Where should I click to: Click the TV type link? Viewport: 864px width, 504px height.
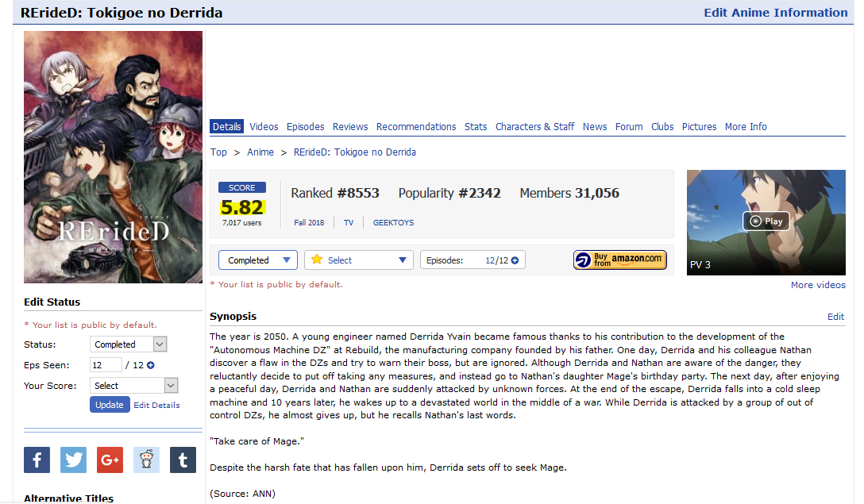click(349, 222)
